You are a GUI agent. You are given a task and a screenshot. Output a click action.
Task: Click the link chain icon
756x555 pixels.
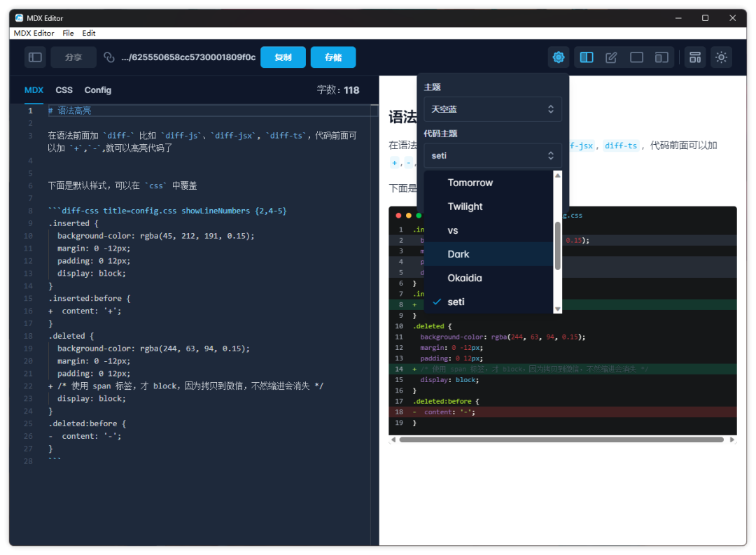[x=109, y=57]
